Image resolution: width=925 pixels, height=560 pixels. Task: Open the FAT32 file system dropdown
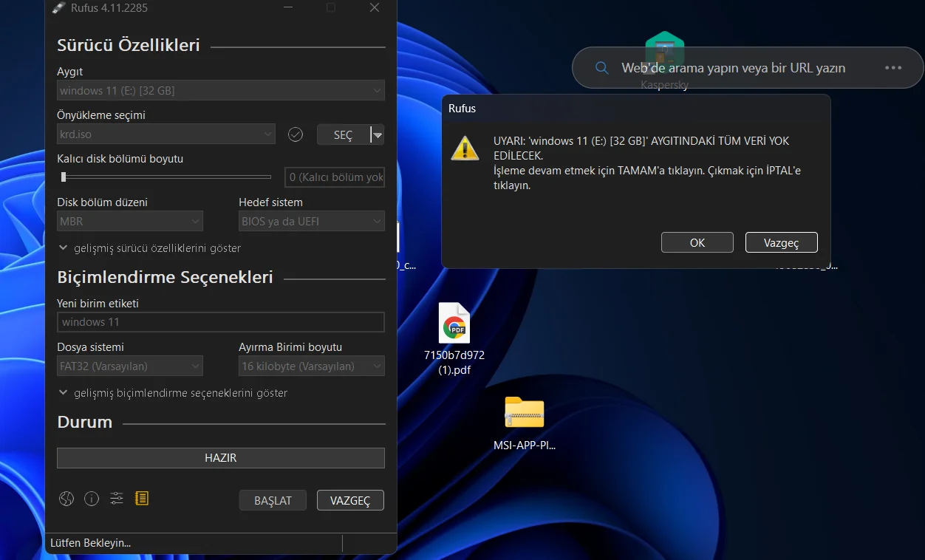(x=130, y=366)
